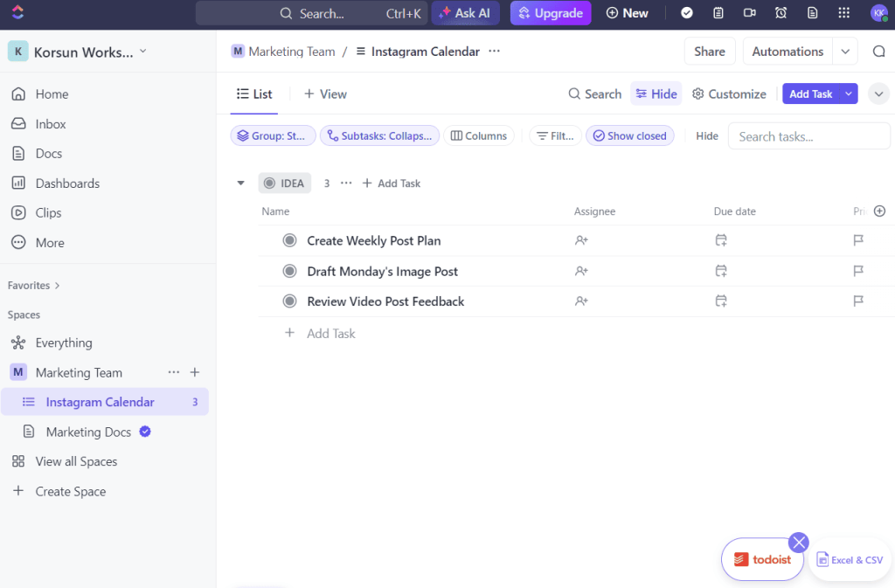Open the notepad icon in top bar
The image size is (895, 588).
tap(718, 13)
